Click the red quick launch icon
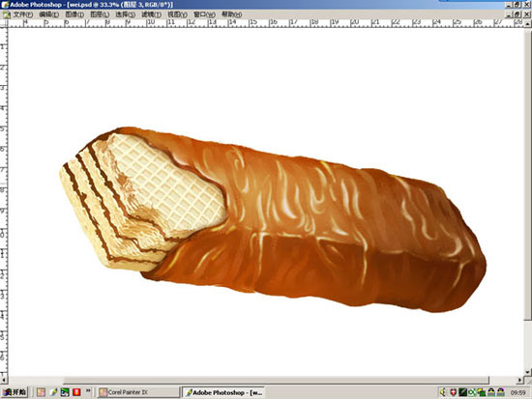This screenshot has width=532, height=399. click(x=76, y=392)
